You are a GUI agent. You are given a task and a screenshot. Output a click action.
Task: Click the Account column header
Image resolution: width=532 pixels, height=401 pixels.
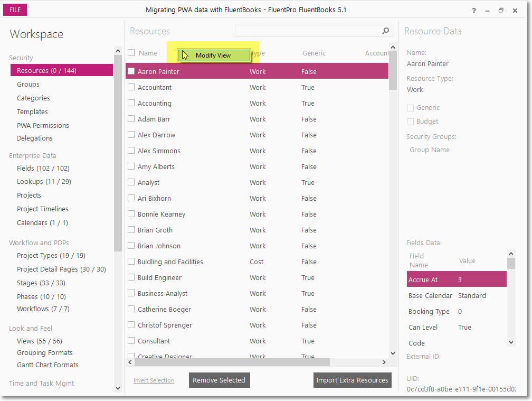(x=377, y=53)
